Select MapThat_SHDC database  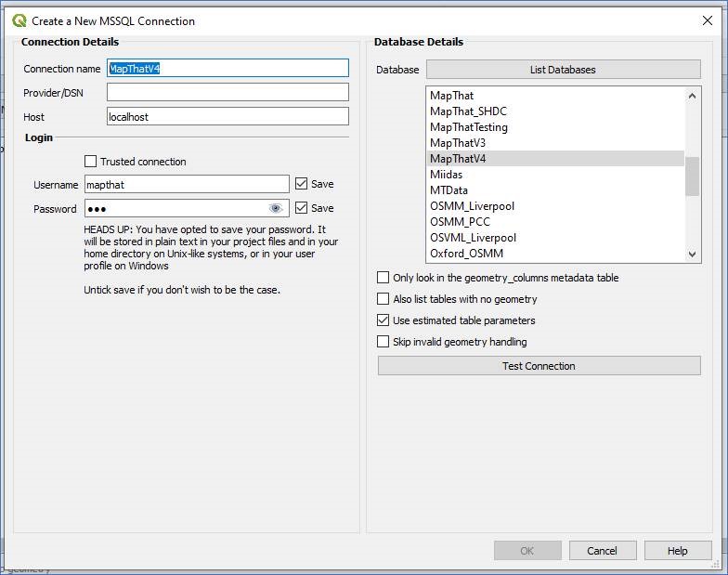coord(555,111)
